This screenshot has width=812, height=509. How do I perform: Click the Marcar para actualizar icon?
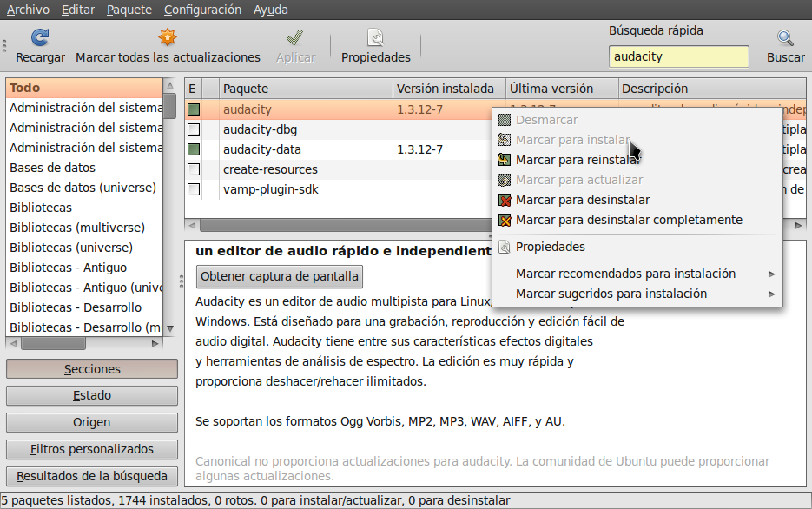[x=505, y=180]
